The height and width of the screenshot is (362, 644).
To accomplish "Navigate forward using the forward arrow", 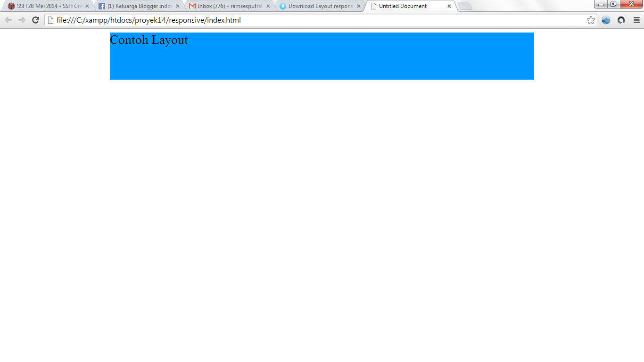I will [21, 20].
